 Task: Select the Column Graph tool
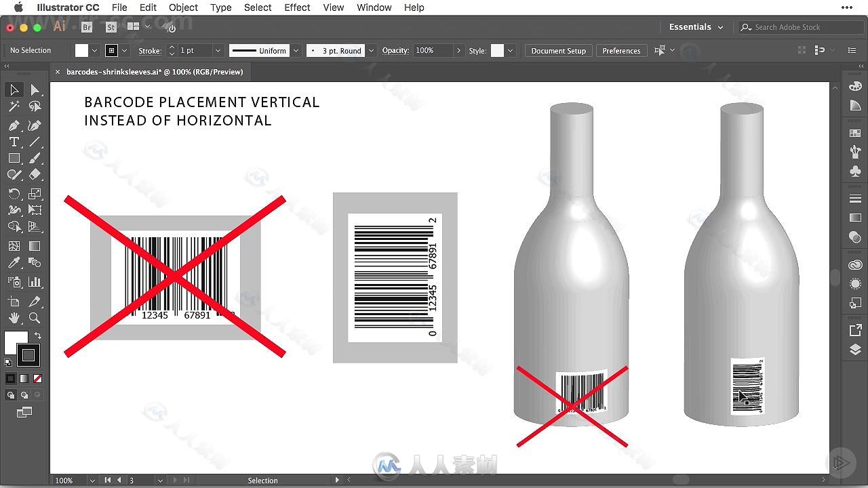[x=35, y=282]
